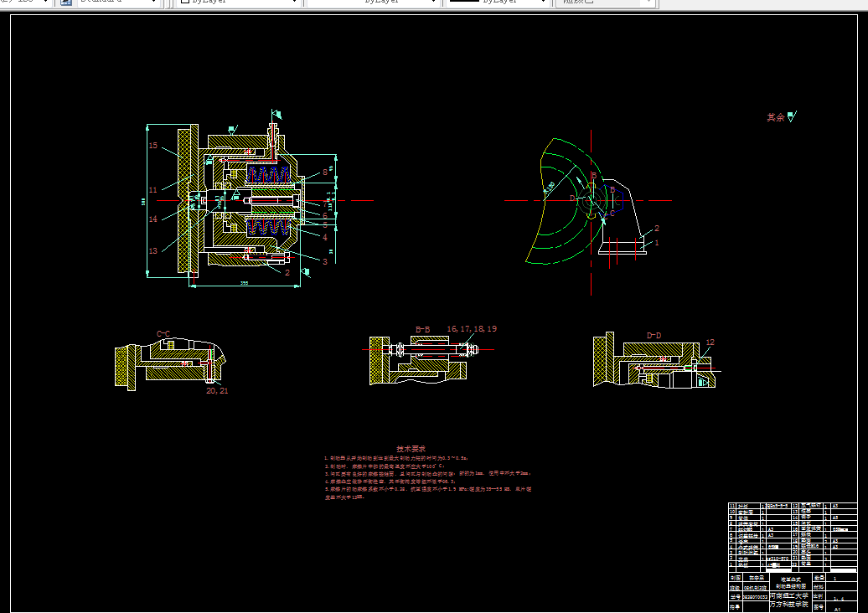Click part label 4 in main view

(x=325, y=237)
